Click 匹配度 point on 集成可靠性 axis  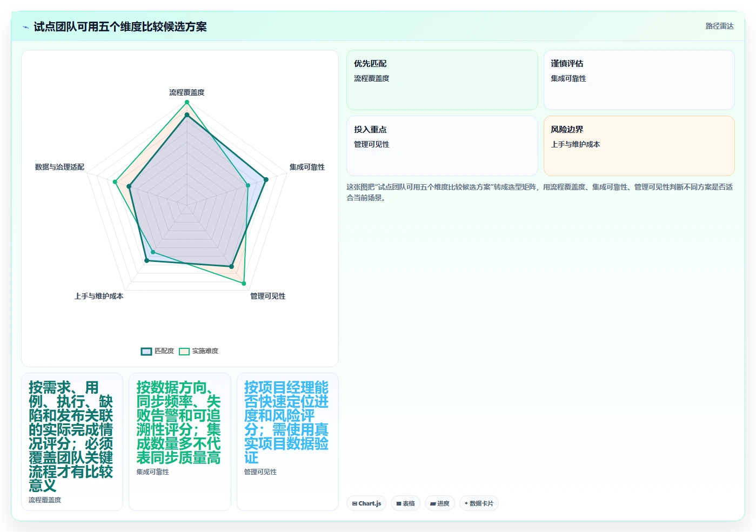(265, 180)
